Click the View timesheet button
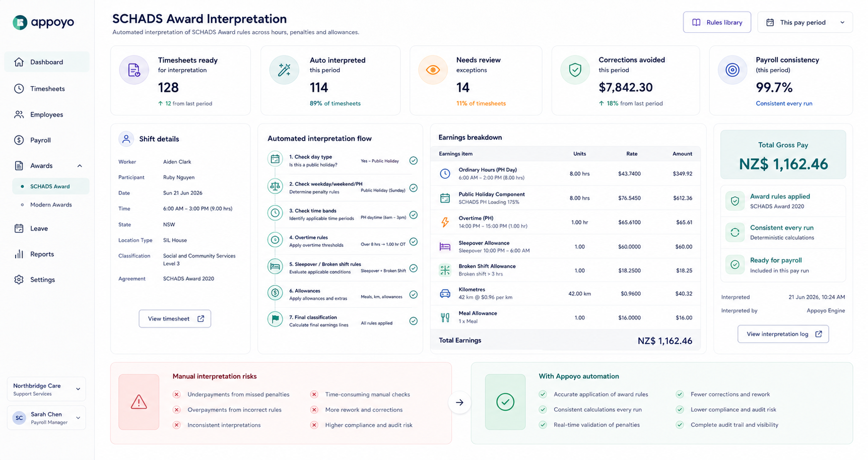 click(x=175, y=318)
